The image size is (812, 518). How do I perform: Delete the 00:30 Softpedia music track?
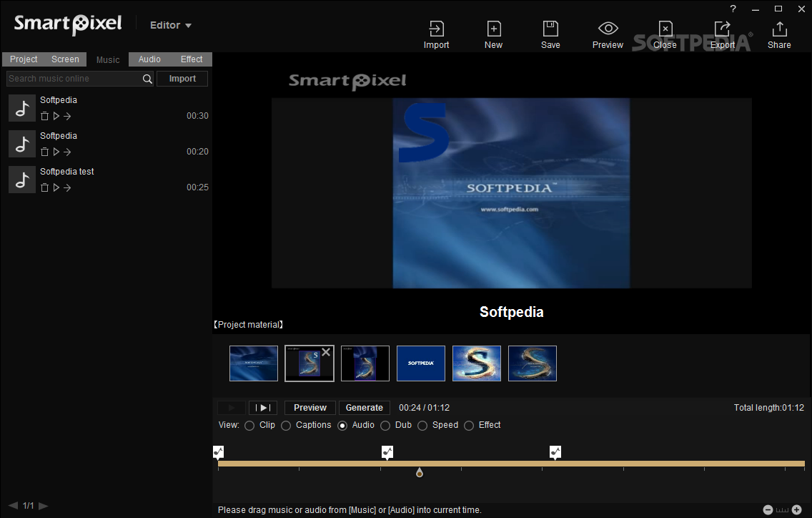click(44, 116)
